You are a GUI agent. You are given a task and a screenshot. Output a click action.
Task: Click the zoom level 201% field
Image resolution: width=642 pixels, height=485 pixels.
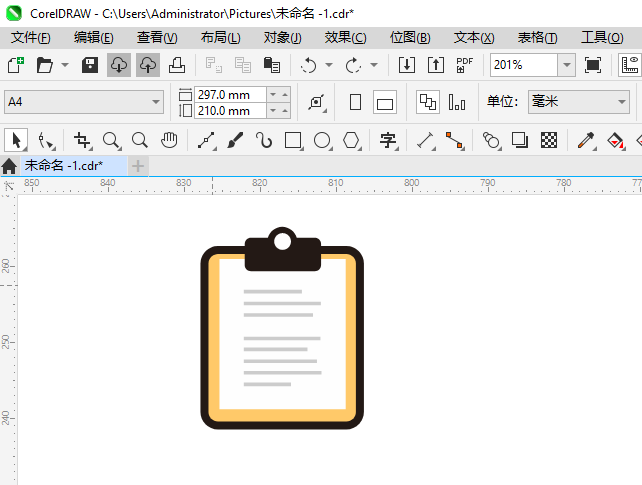tap(524, 65)
